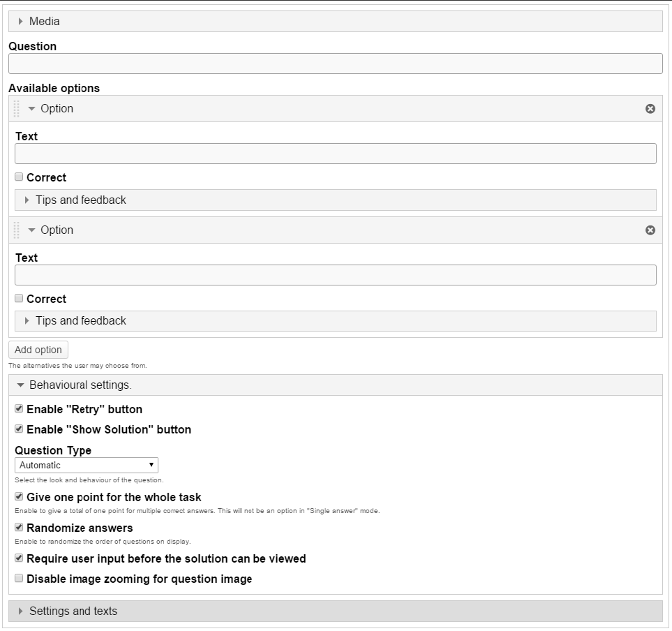Image resolution: width=672 pixels, height=631 pixels.
Task: Open the Question Type dropdown
Action: [x=87, y=466]
